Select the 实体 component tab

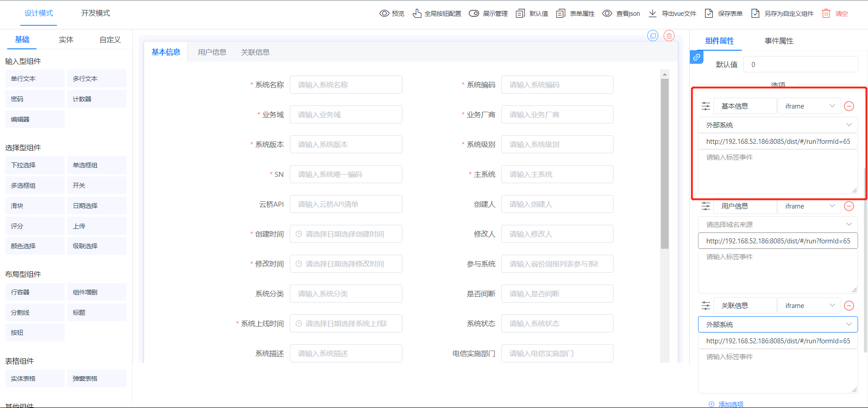pyautogui.click(x=66, y=40)
